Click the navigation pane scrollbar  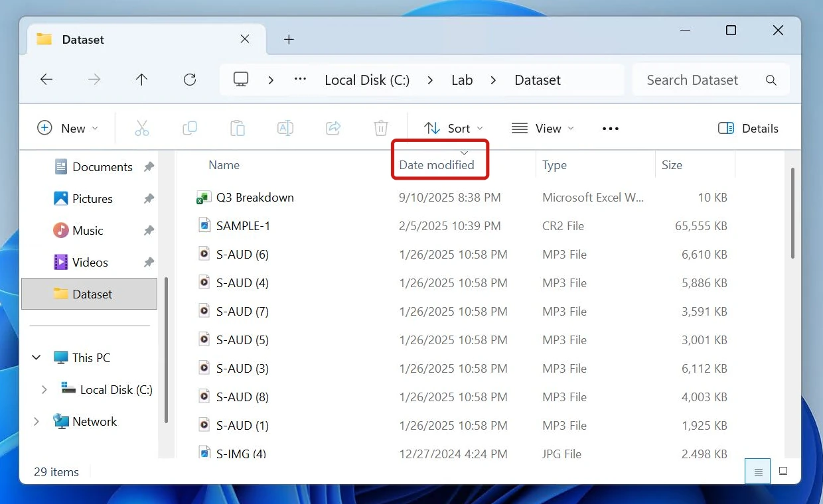pos(166,350)
